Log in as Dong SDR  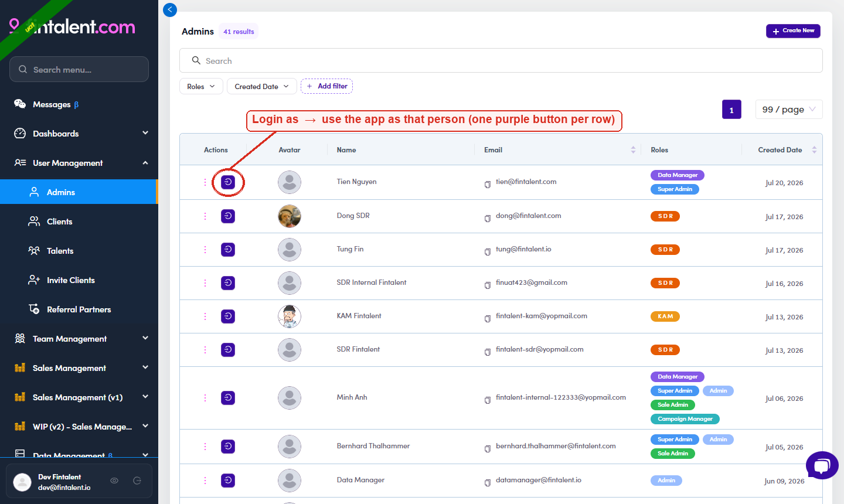228,216
